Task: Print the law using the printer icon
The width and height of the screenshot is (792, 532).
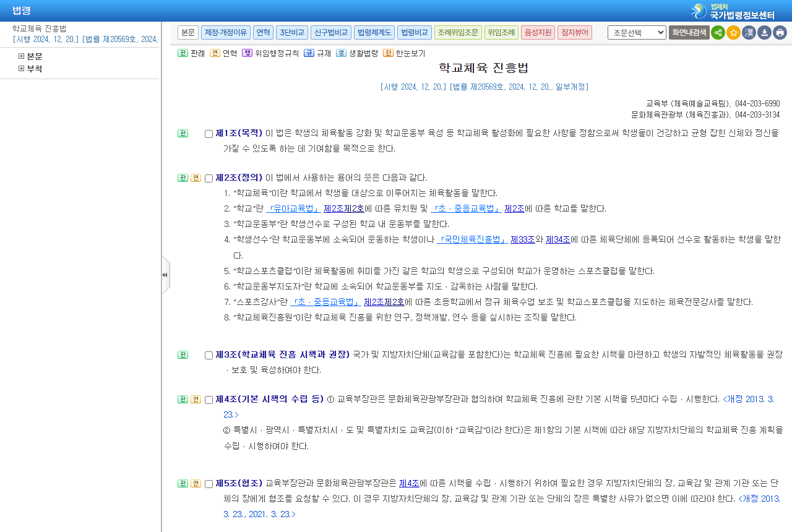Action: pyautogui.click(x=780, y=33)
